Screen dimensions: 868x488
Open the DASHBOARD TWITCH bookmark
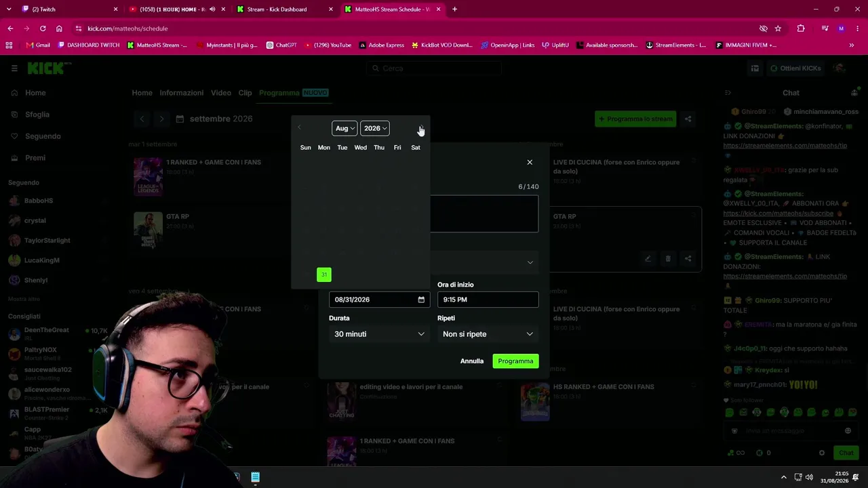tap(89, 45)
